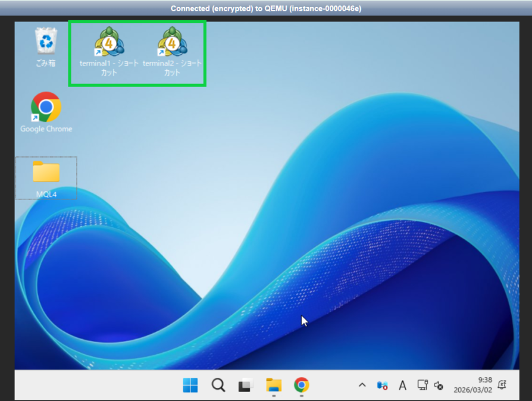532x401 pixels.
Task: Open the notification bell in the tray
Action: pyautogui.click(x=502, y=385)
